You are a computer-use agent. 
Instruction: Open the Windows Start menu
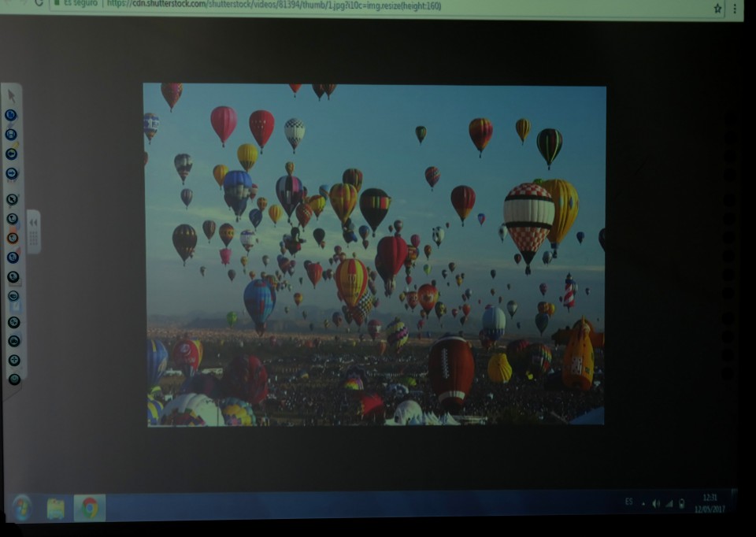(22, 508)
